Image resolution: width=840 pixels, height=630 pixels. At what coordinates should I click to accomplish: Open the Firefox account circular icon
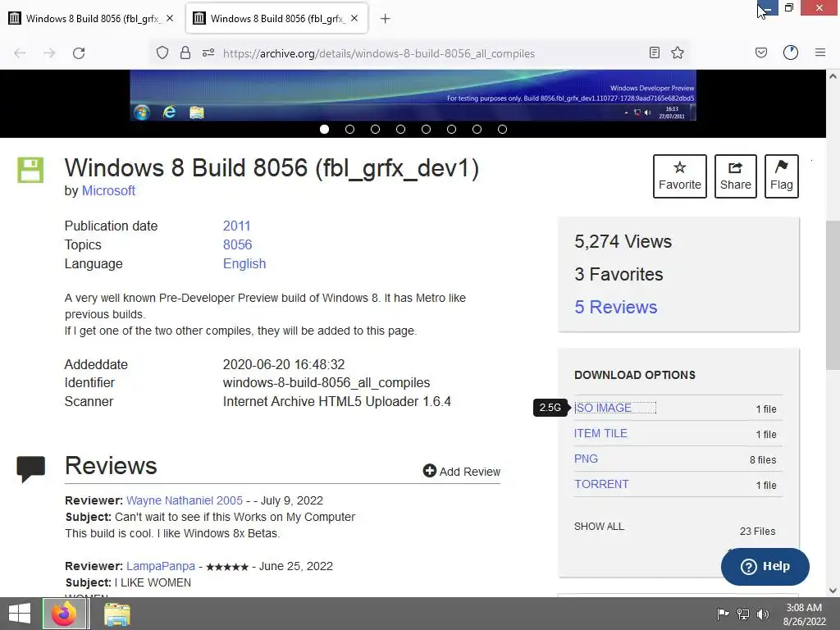(791, 52)
